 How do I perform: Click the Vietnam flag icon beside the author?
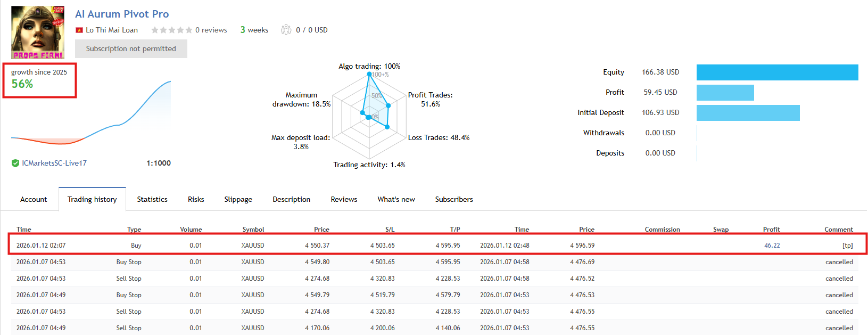79,30
